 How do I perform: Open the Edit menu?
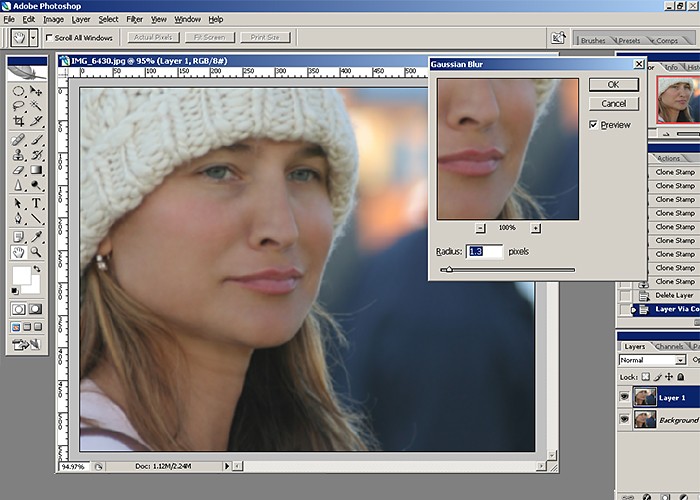(x=29, y=19)
